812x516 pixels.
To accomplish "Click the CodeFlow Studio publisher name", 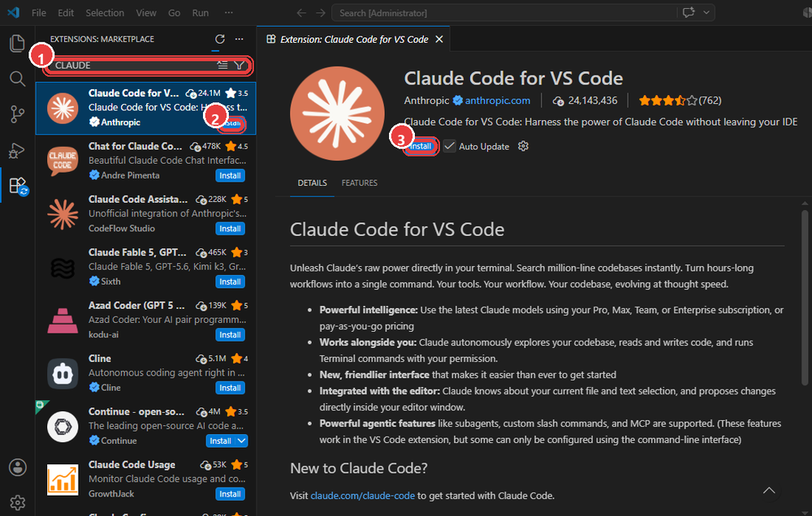I will [x=121, y=228].
